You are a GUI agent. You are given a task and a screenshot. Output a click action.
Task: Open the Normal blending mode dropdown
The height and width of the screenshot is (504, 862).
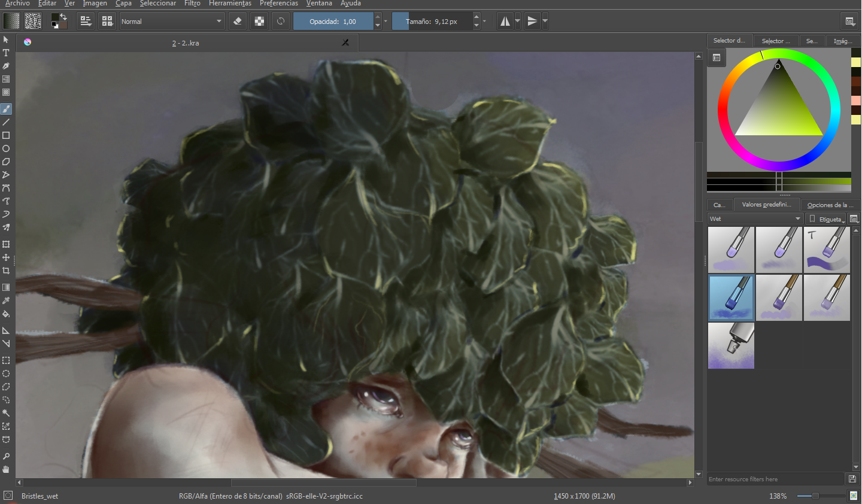pyautogui.click(x=172, y=21)
